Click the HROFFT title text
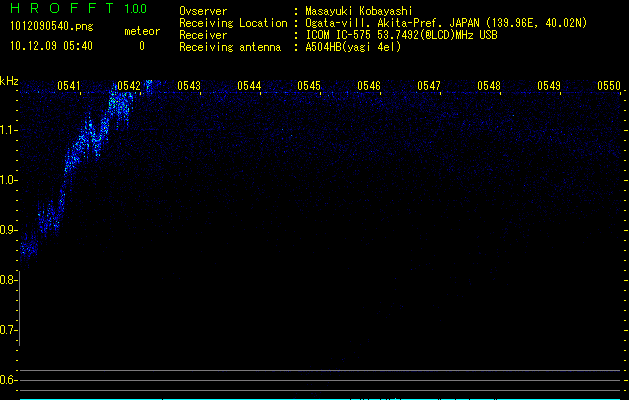Image resolution: width=629 pixels, height=400 pixels. 62,8
